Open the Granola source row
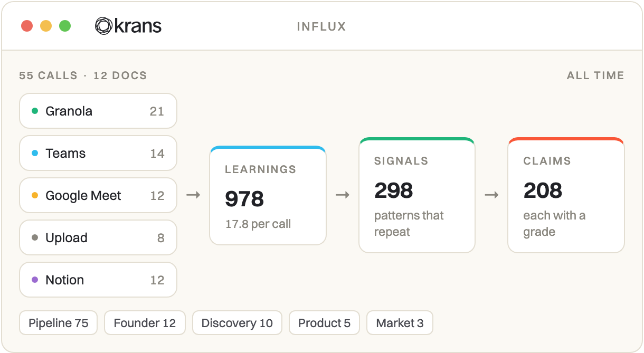The width and height of the screenshot is (644, 353). [x=98, y=111]
